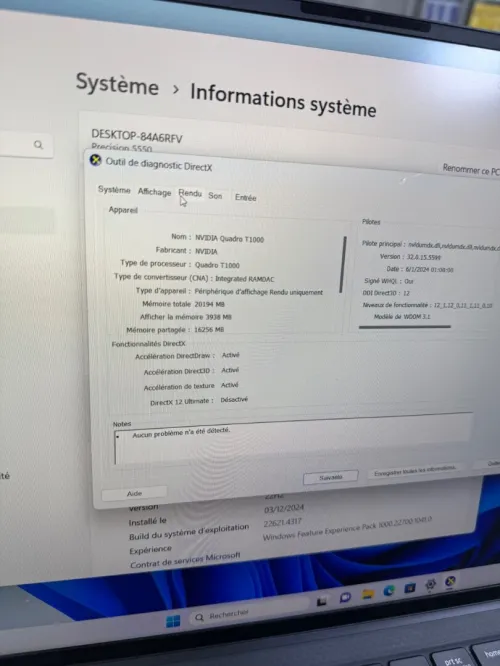Click the Modèle de WDDM 3.1 text

(402, 316)
